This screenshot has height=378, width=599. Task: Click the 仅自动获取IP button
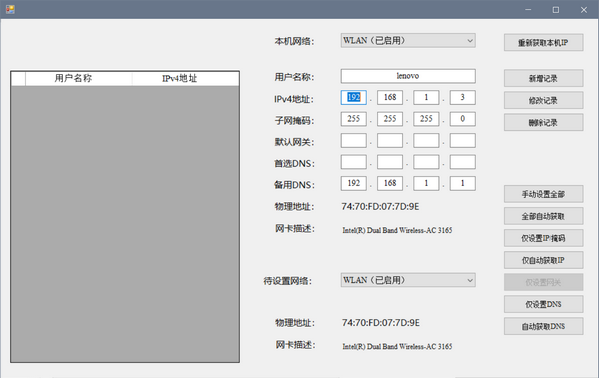pos(543,260)
